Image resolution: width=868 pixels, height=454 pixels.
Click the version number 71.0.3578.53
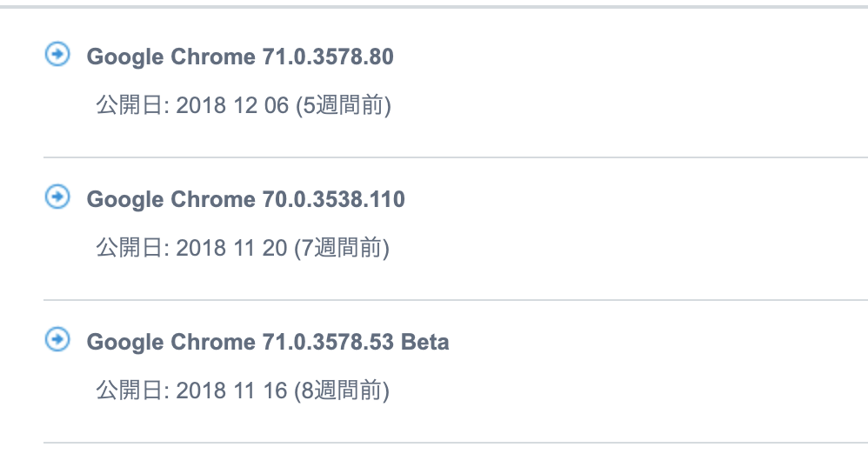pyautogui.click(x=328, y=342)
